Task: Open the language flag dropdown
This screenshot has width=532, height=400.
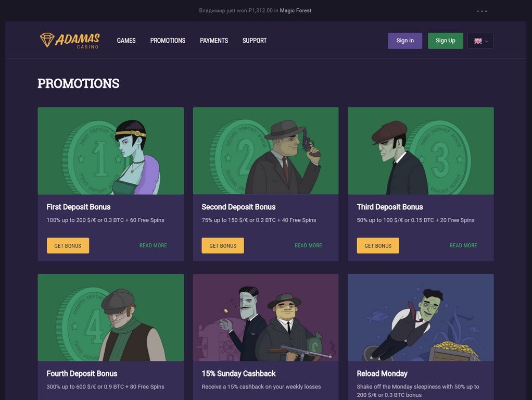Action: (480, 41)
